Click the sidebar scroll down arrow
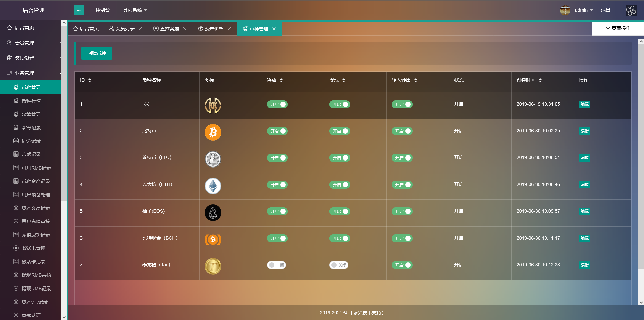Image resolution: width=644 pixels, height=320 pixels. (64, 317)
